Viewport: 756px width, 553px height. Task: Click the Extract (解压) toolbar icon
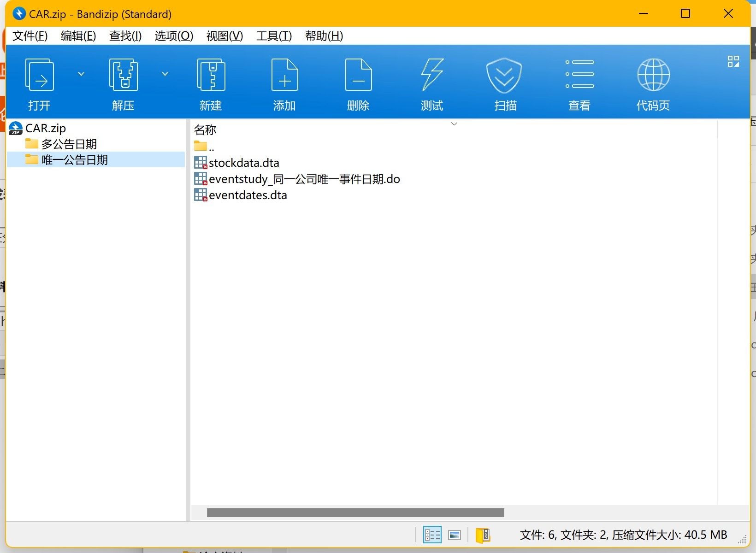tap(123, 75)
